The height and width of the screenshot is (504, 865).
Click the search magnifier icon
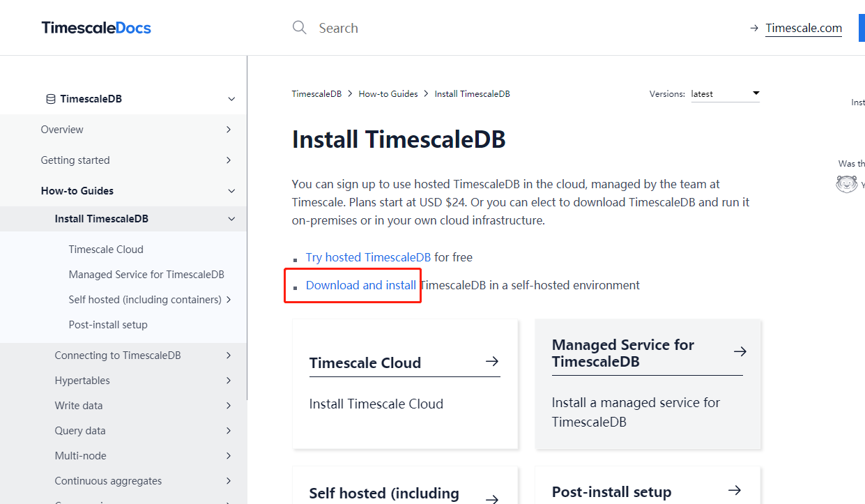[x=300, y=28]
